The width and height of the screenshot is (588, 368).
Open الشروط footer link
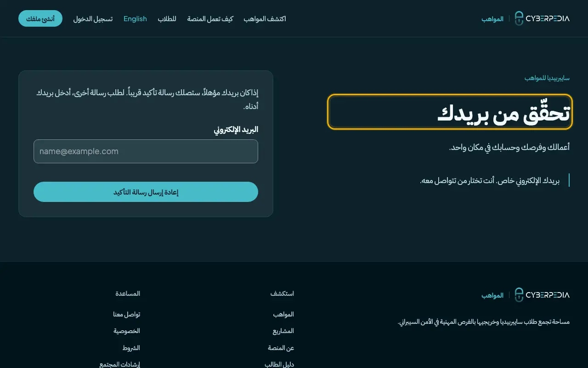131,348
